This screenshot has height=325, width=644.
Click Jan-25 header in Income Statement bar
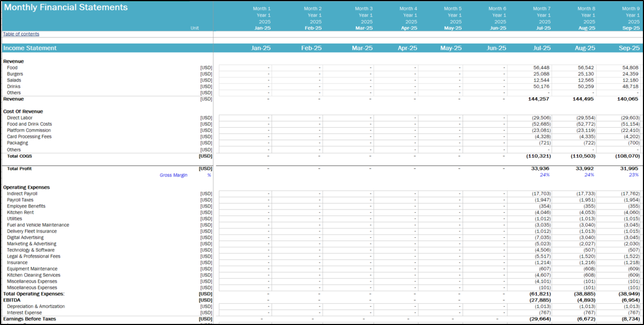[261, 48]
